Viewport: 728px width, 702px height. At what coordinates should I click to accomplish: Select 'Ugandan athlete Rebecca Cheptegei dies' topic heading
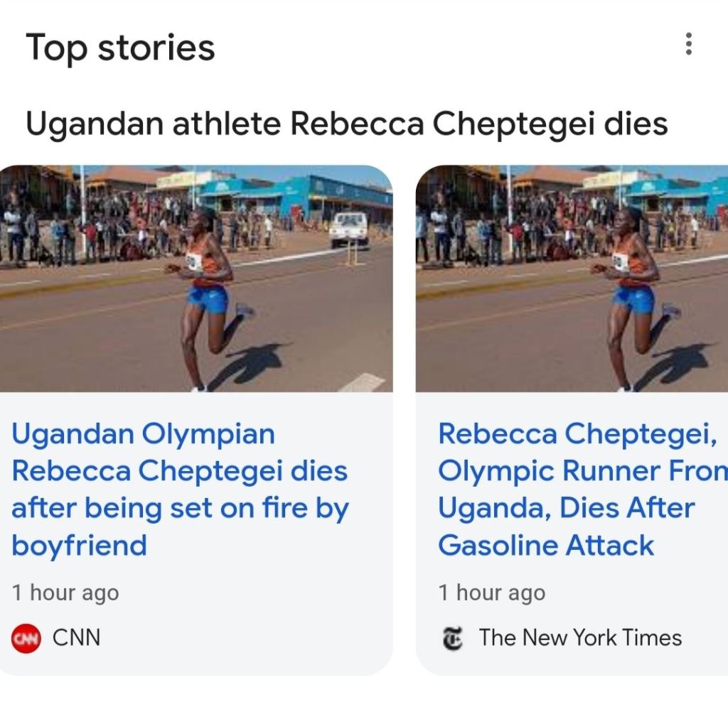[346, 124]
